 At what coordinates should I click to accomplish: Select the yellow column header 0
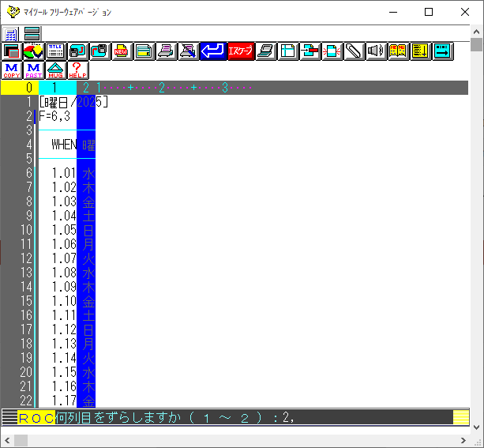[x=19, y=88]
